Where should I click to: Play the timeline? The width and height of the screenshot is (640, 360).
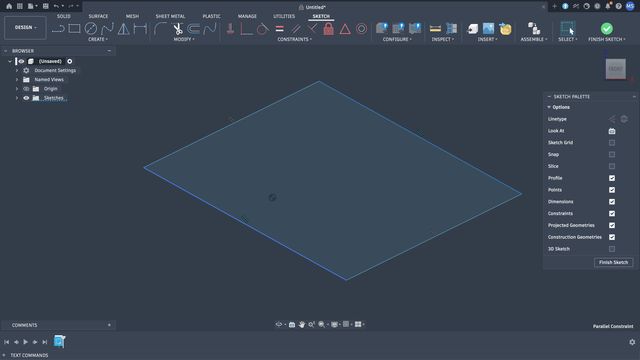pos(25,342)
